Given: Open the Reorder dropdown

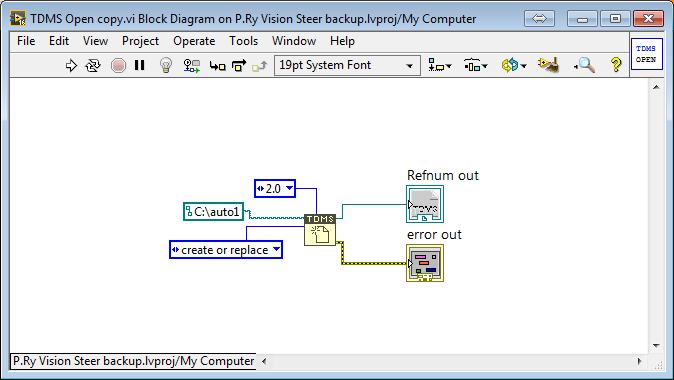Looking at the screenshot, I should [514, 65].
